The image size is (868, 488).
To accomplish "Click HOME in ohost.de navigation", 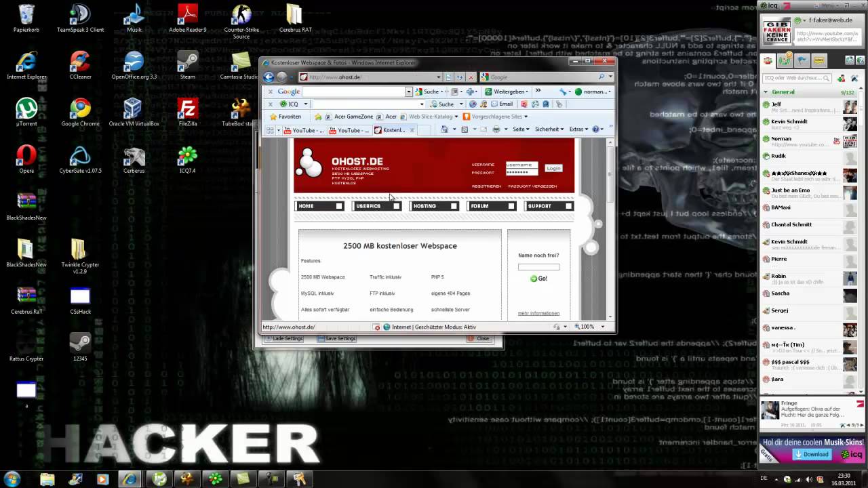I will [x=320, y=206].
